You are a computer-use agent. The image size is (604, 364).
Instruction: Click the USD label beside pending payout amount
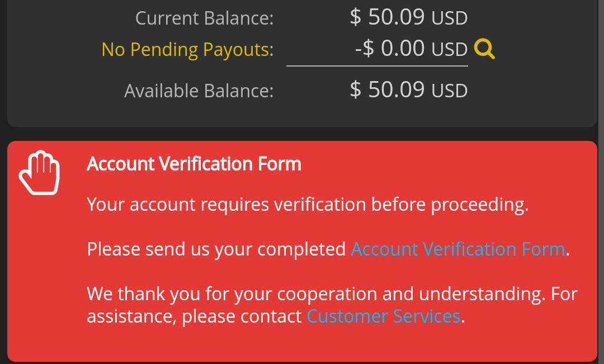[450, 50]
